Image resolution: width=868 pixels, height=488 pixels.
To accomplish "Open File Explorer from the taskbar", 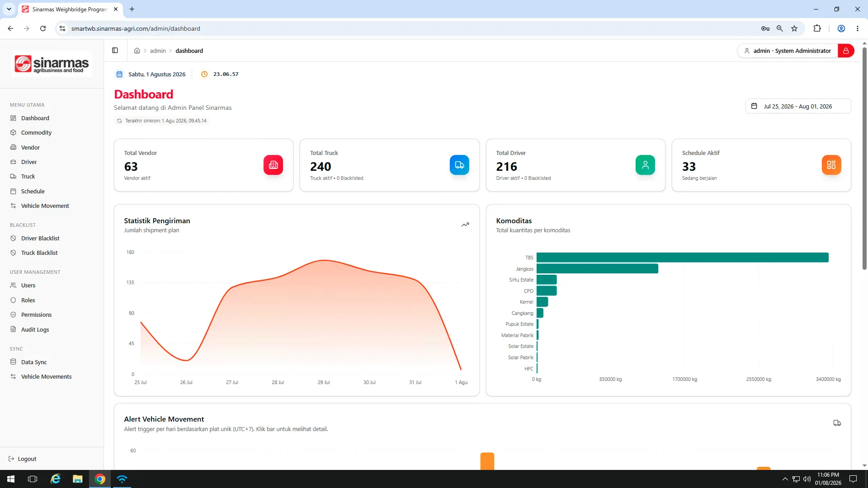I will 78,479.
